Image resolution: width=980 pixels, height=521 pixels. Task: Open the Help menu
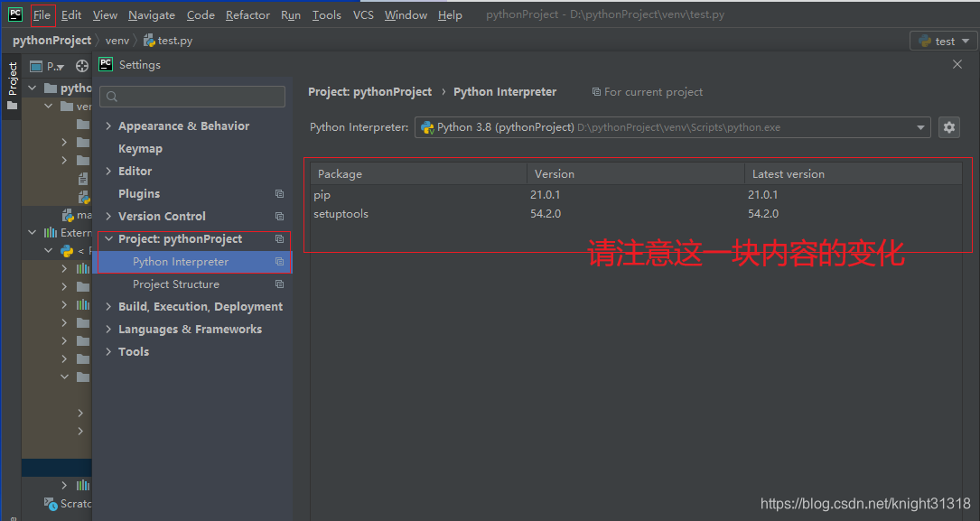pyautogui.click(x=450, y=15)
